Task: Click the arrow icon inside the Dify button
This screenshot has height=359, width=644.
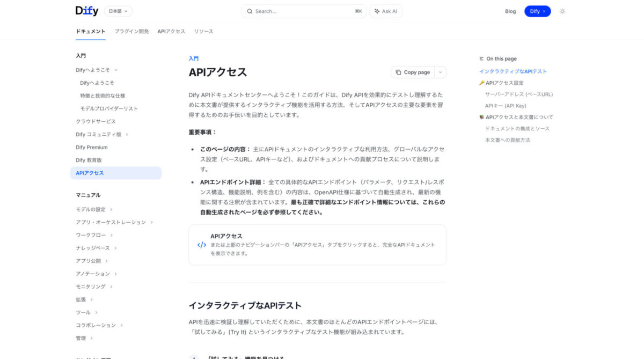Action: pyautogui.click(x=544, y=11)
